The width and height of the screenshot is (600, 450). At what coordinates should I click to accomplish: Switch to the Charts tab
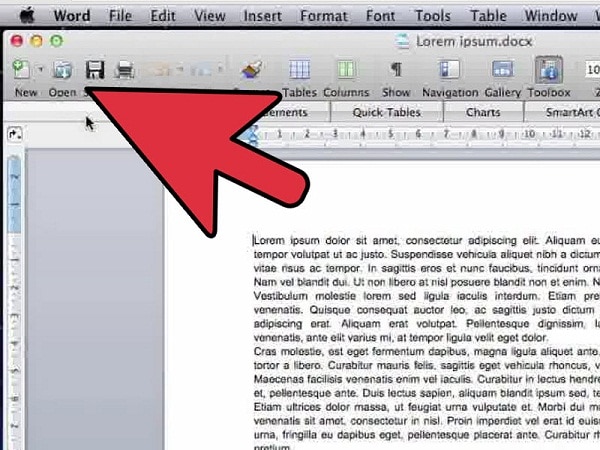click(x=483, y=112)
